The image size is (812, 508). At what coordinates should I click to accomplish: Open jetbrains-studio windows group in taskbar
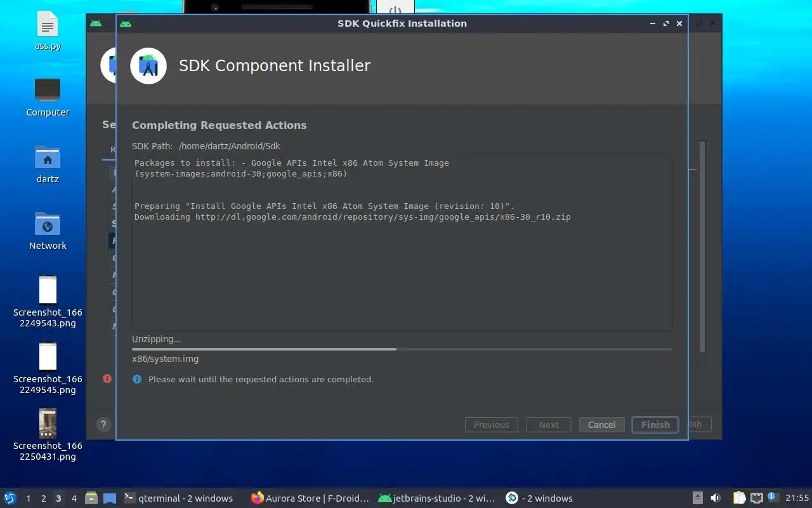[x=436, y=498]
